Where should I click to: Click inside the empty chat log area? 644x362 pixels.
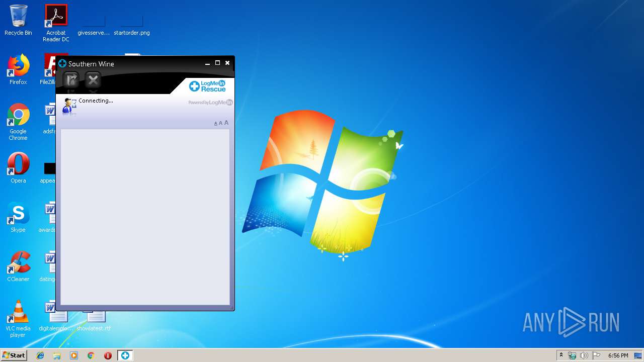145,217
